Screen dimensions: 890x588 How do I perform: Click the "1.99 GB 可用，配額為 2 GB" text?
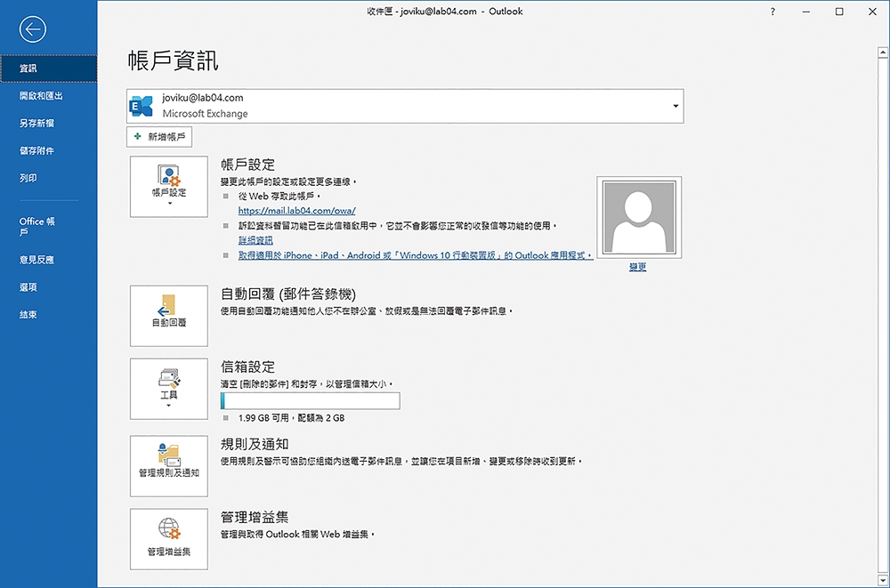coord(292,418)
